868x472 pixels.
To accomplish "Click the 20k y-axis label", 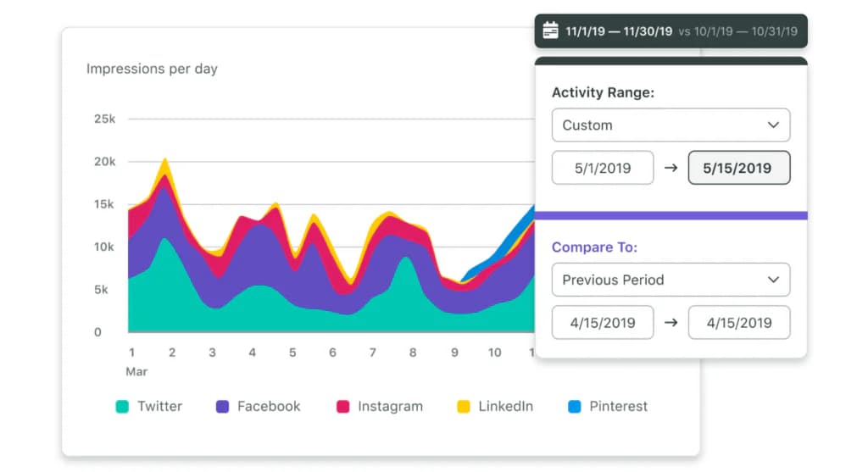I will pos(104,162).
